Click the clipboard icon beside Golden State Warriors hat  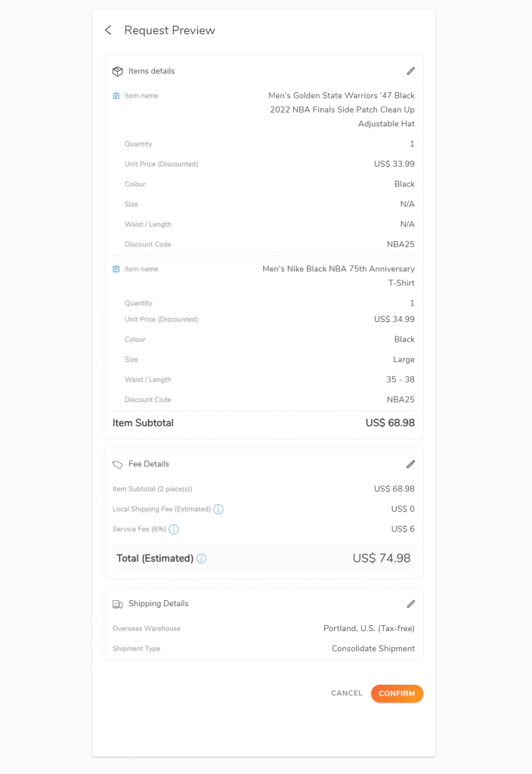116,96
